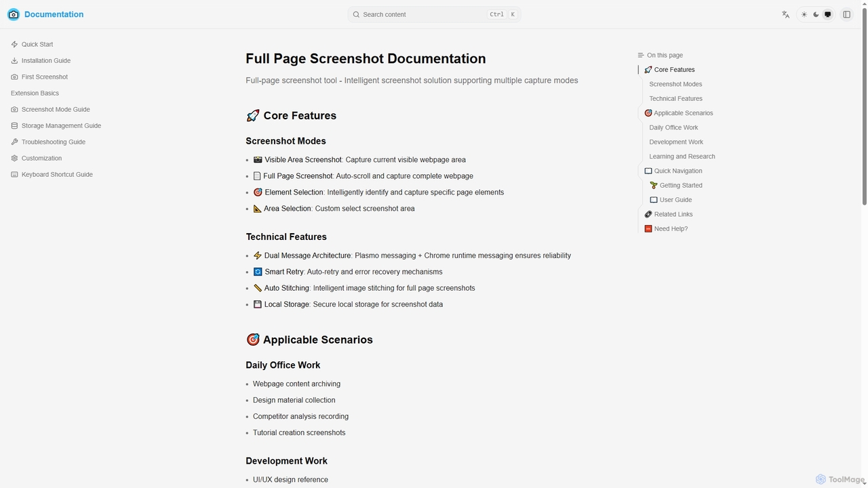The width and height of the screenshot is (868, 488).
Task: Click the rocket emoji in Core Features heading
Action: tap(253, 116)
